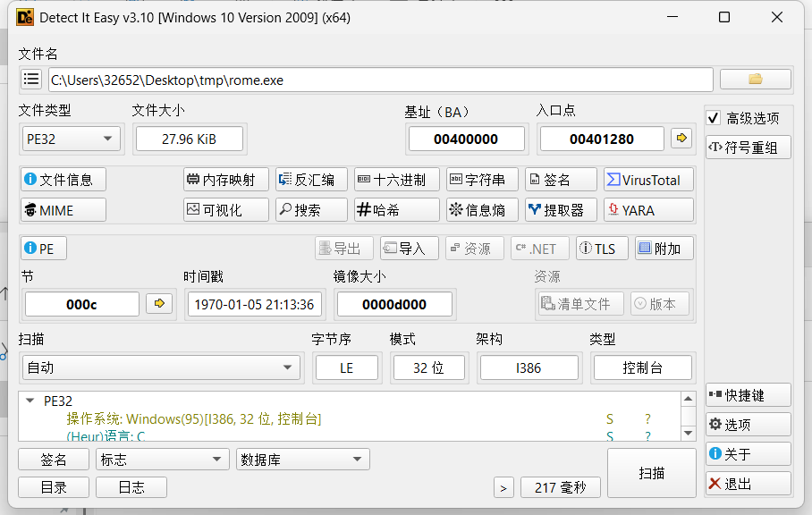Toggle 高级选项 advanced options checkbox
This screenshot has width=812, height=515.
coord(714,118)
